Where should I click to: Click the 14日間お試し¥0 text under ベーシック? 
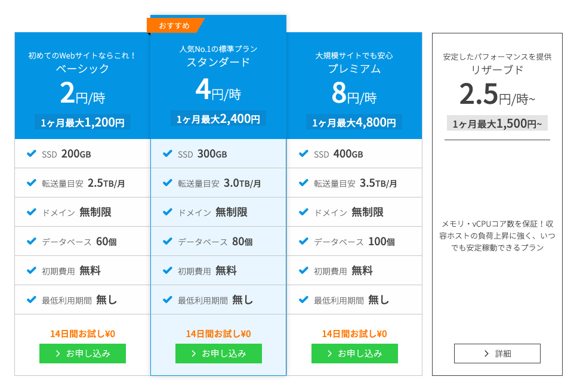[x=83, y=334]
